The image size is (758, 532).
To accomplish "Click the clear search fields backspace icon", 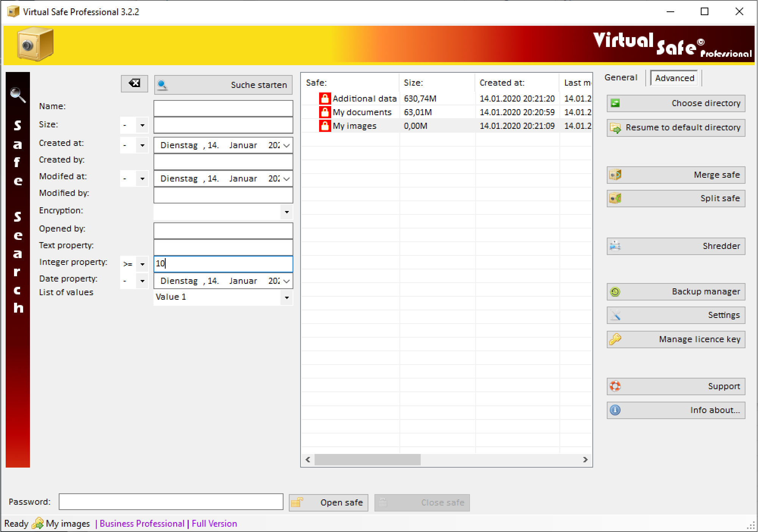I will [134, 83].
